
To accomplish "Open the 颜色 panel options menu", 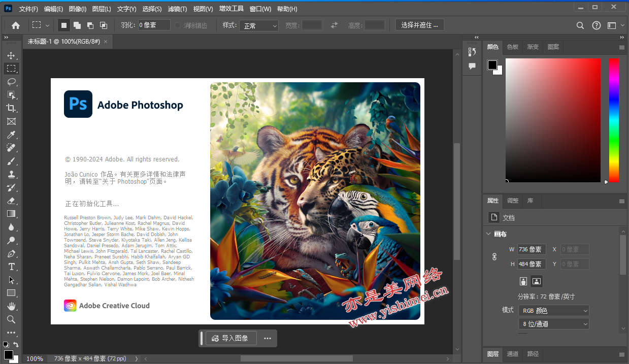I will [x=621, y=47].
